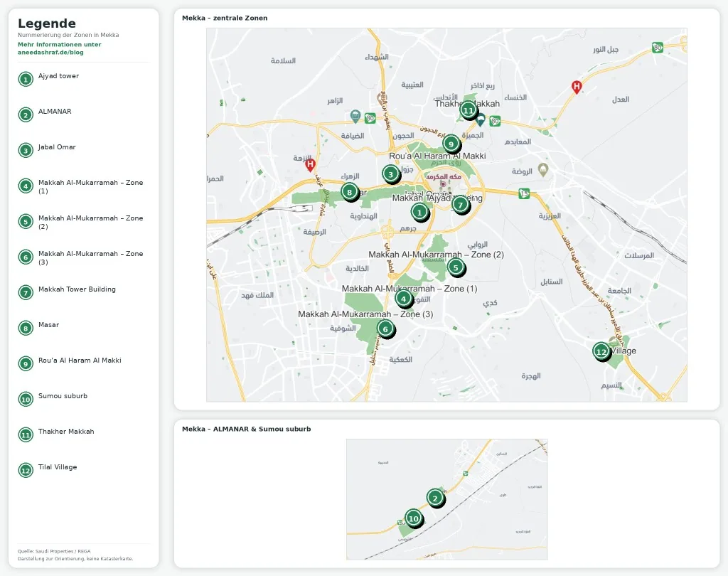Click map marker 11 at Thakher Makkah
Viewport: 728px width, 576px height.
(469, 110)
